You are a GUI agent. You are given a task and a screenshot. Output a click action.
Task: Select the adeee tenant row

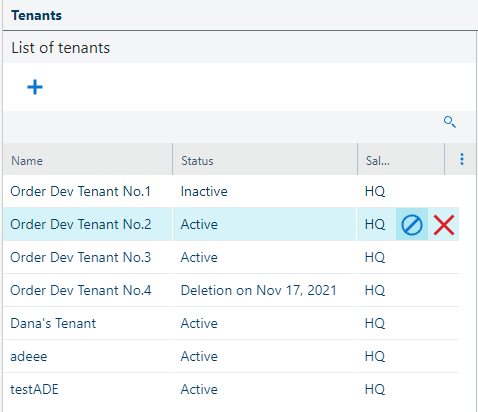coord(231,356)
